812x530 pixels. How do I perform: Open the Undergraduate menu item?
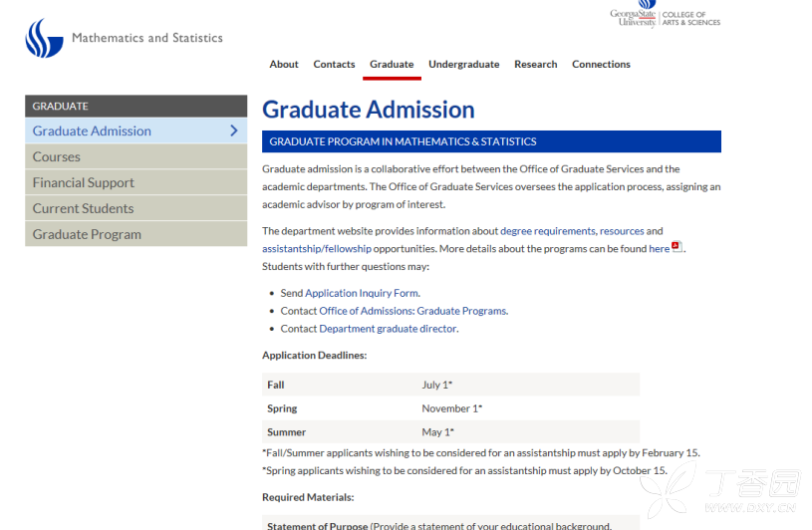pyautogui.click(x=463, y=64)
